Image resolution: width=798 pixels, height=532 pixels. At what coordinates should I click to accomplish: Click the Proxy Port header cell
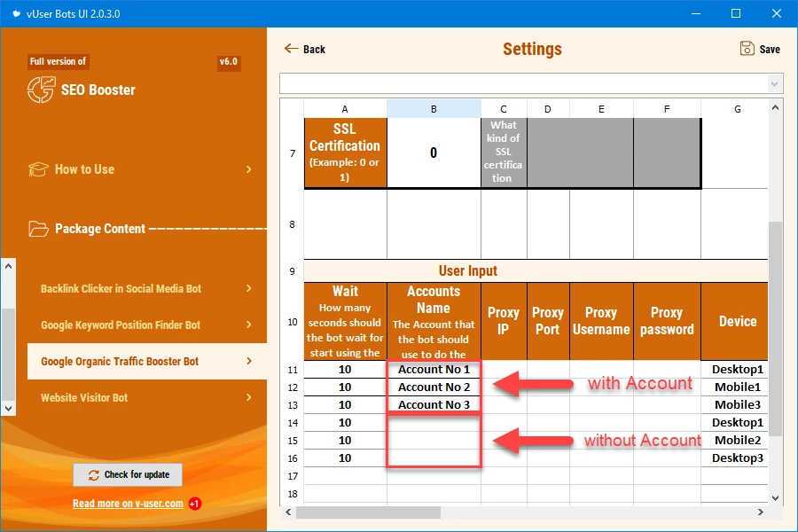pyautogui.click(x=548, y=321)
